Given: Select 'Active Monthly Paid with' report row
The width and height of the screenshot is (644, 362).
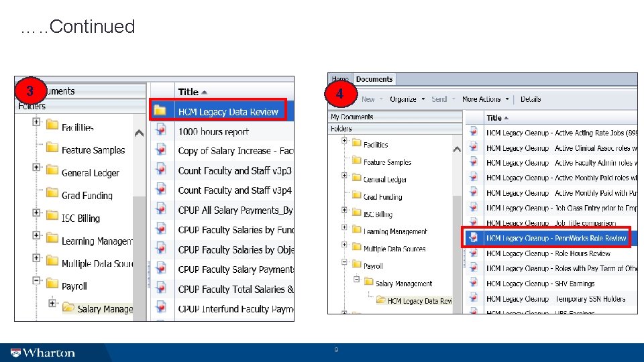Looking at the screenshot, I should (551, 193).
